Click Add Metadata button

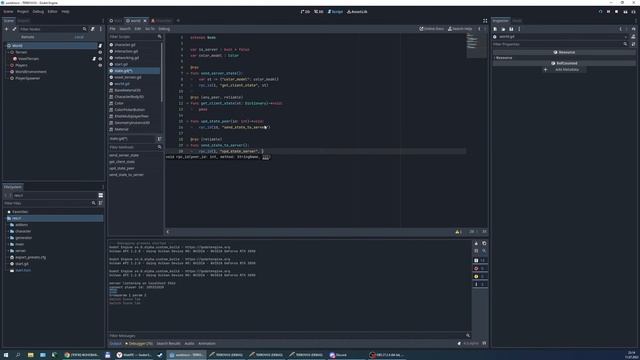564,70
